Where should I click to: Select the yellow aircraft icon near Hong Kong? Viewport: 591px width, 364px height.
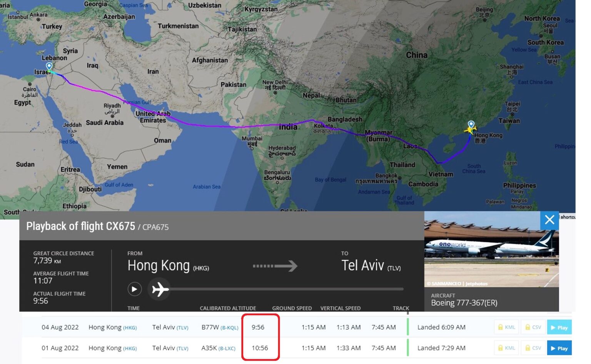(x=470, y=130)
